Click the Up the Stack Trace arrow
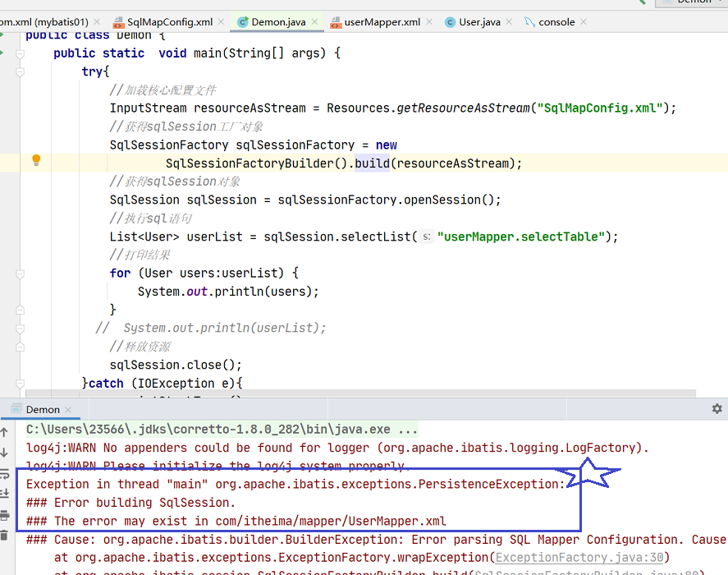The width and height of the screenshot is (728, 575). [4, 432]
